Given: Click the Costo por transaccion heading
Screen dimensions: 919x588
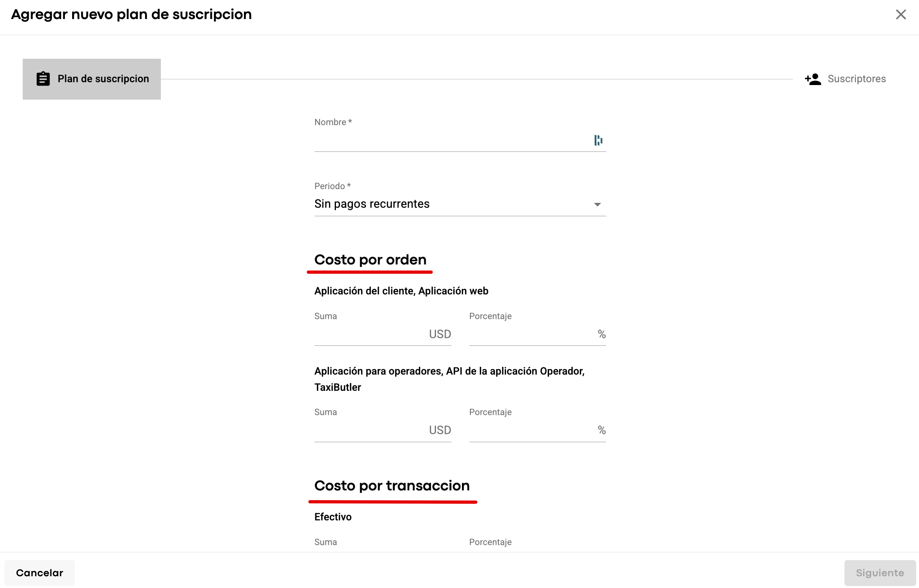Looking at the screenshot, I should pyautogui.click(x=392, y=486).
